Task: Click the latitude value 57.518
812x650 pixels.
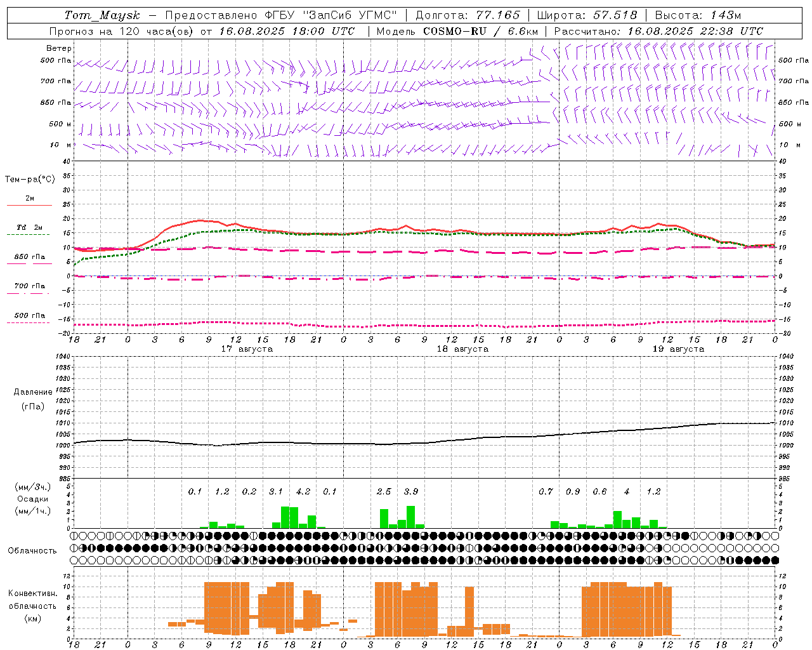Action: tap(615, 15)
